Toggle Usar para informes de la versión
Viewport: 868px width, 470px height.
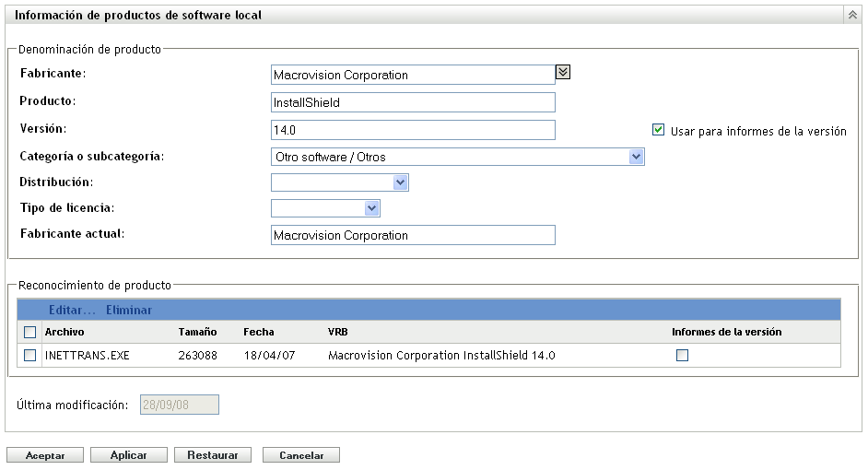point(658,130)
